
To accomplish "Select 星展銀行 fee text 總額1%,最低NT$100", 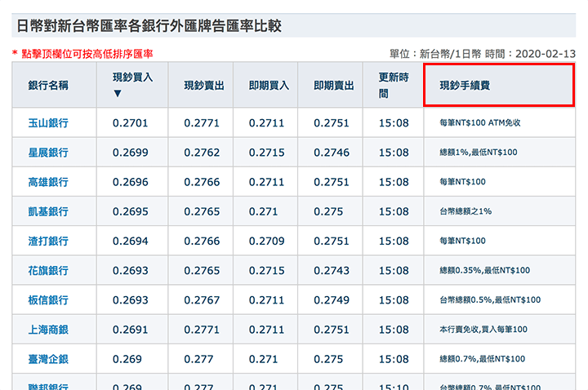I will click(479, 152).
